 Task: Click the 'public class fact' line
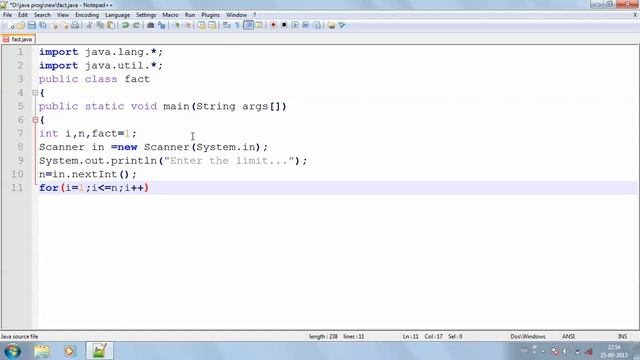point(94,79)
